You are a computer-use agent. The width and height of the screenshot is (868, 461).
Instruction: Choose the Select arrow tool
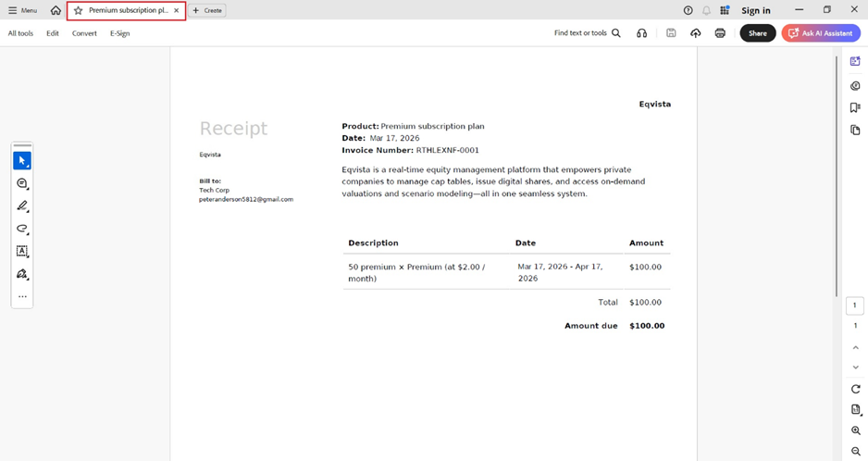(22, 161)
